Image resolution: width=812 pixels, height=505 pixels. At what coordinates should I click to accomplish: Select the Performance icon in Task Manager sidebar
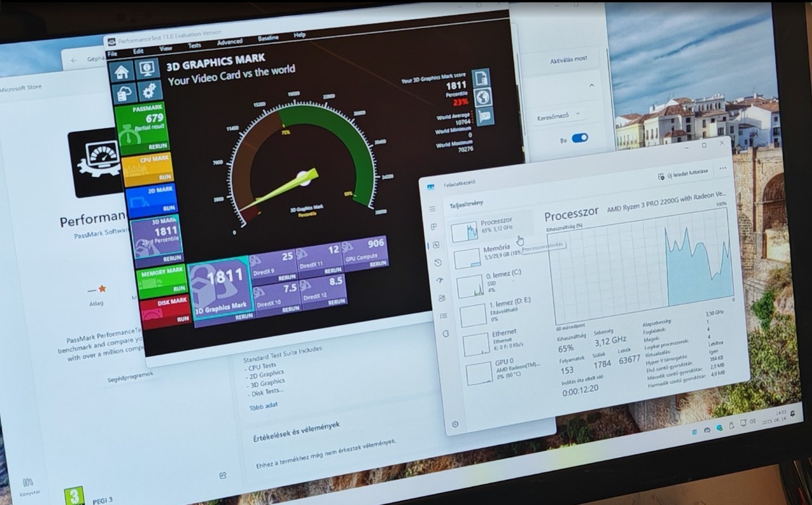tap(436, 245)
